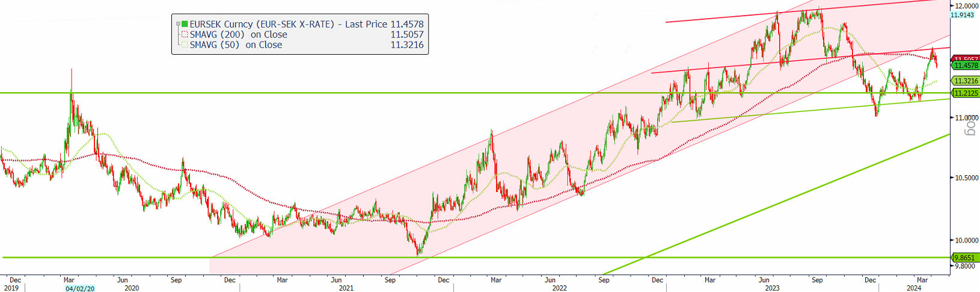980x292 pixels.
Task: Click the 2023 year label on time axis
Action: [773, 288]
